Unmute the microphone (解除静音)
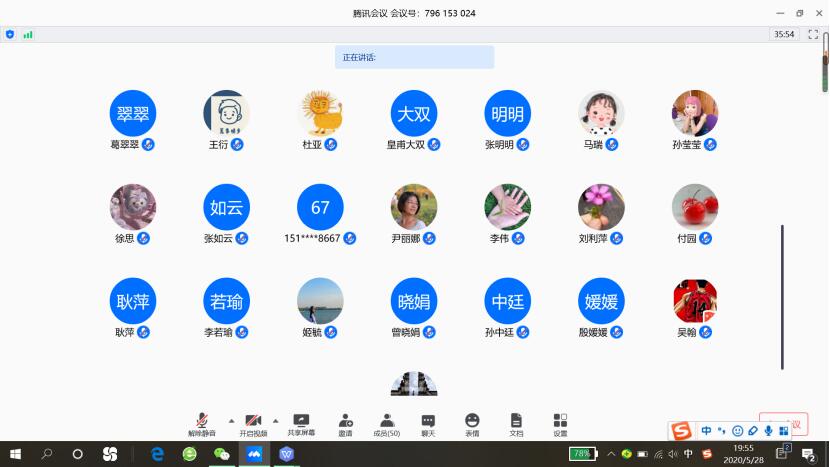Image resolution: width=830 pixels, height=467 pixels. [x=202, y=423]
